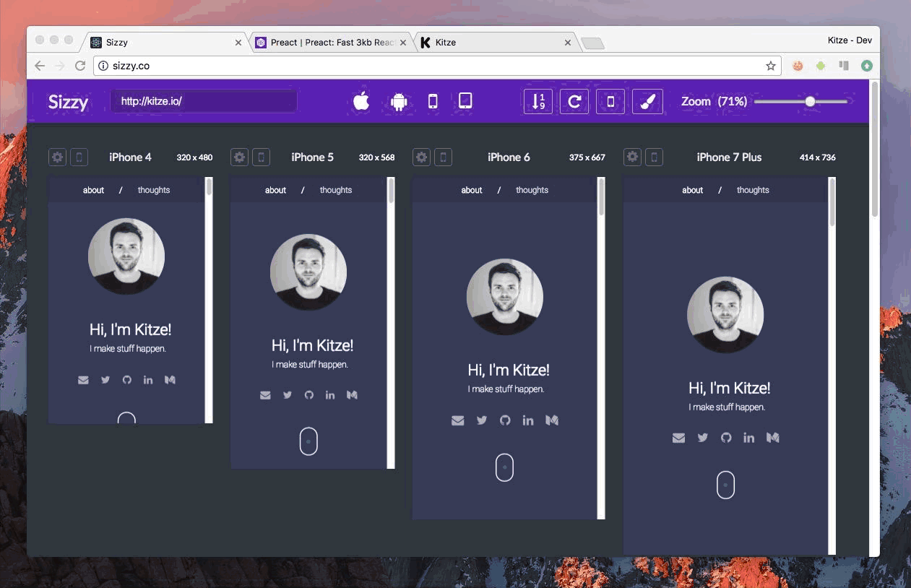The height and width of the screenshot is (588, 911).
Task: Click Medium icon in iPhone 5 preview
Action: pos(353,395)
